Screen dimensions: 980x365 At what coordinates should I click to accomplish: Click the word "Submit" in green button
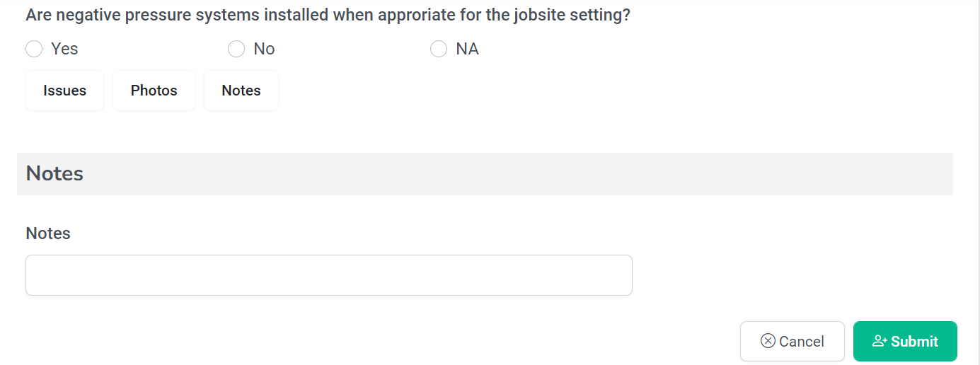(914, 342)
